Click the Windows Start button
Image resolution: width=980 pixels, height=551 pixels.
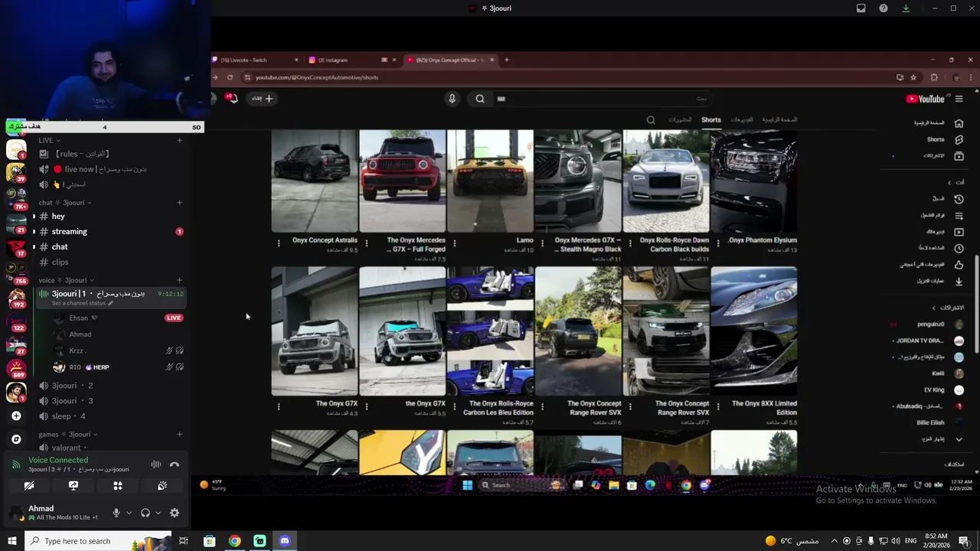[x=11, y=541]
